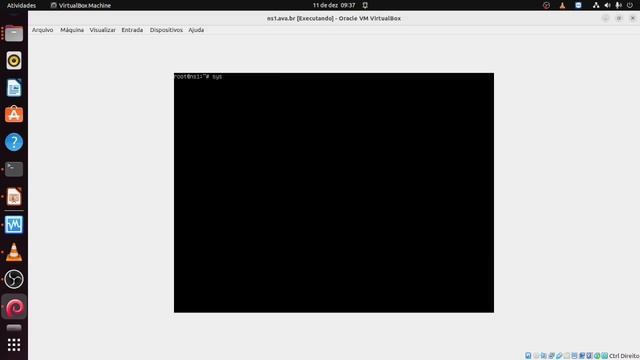Click inside the VM terminal screen

point(334,193)
